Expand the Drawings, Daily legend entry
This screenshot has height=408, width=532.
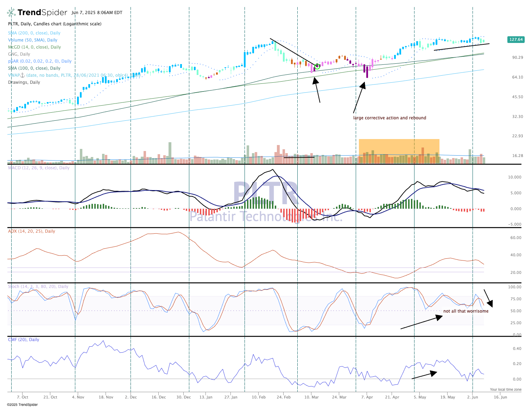pos(24,82)
